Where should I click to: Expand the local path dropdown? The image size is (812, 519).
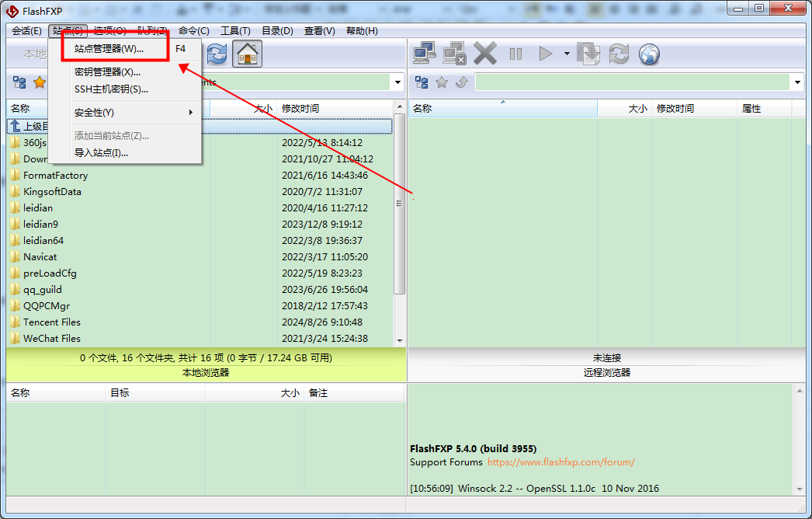(397, 82)
